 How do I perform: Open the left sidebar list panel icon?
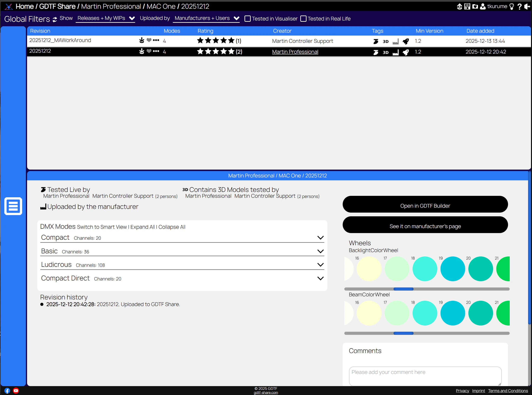click(x=13, y=206)
